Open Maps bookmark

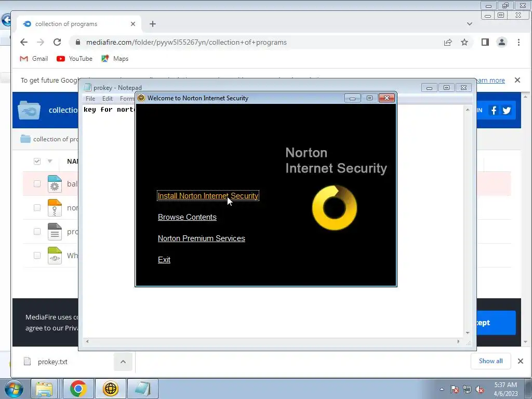(x=115, y=59)
